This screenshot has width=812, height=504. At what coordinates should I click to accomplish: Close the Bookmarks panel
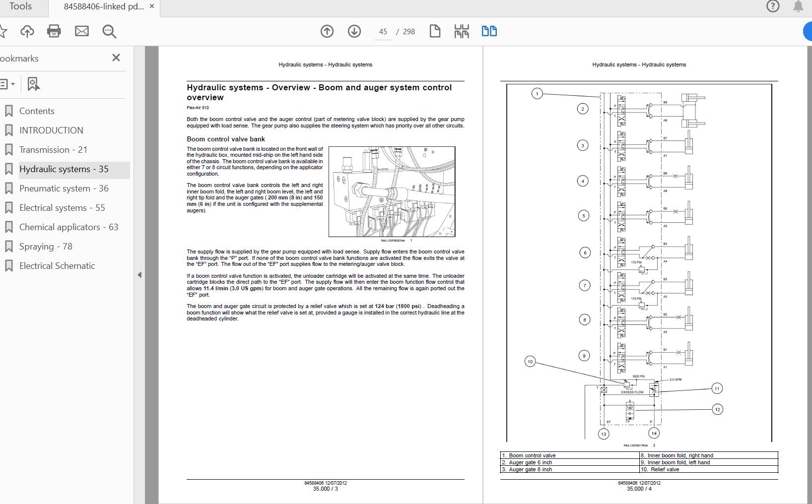(116, 58)
